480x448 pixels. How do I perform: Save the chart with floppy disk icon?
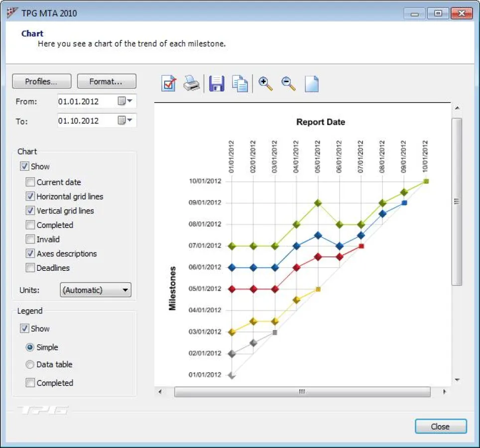point(217,84)
